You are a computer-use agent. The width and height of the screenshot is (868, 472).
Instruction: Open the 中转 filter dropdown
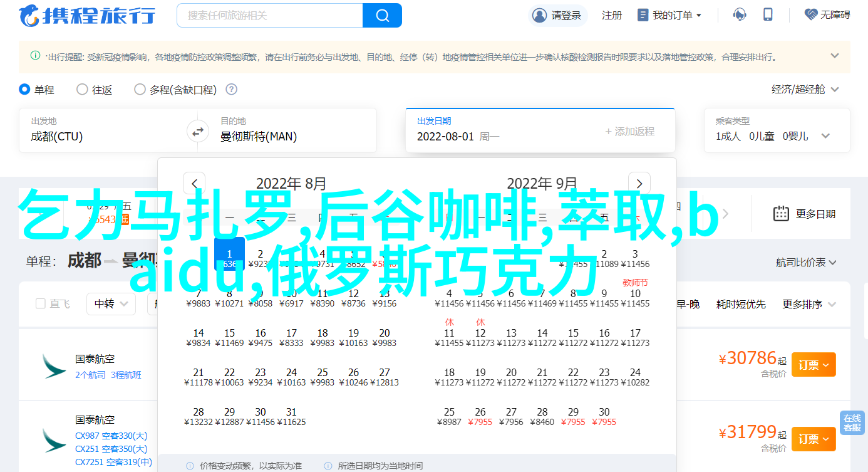coord(111,304)
